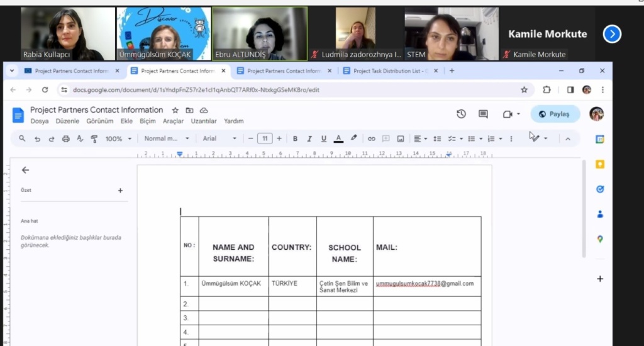Switch to Project Task Distribution List tab
This screenshot has height=346, width=644.
point(390,71)
